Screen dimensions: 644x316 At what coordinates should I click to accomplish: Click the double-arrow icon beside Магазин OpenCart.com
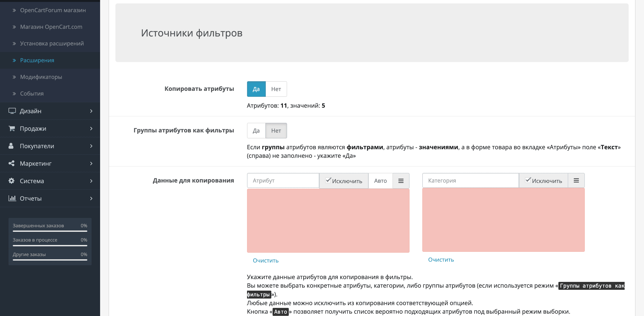[x=14, y=27]
